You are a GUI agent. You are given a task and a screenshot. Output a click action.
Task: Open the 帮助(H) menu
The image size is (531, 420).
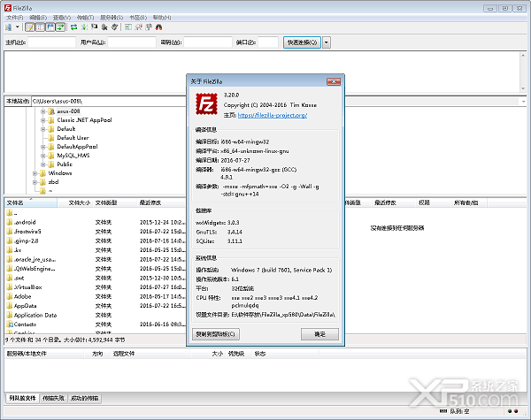[x=162, y=18]
